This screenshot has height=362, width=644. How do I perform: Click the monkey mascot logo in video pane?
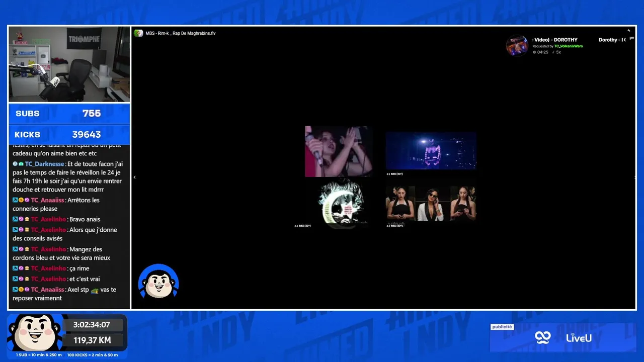pyautogui.click(x=158, y=282)
